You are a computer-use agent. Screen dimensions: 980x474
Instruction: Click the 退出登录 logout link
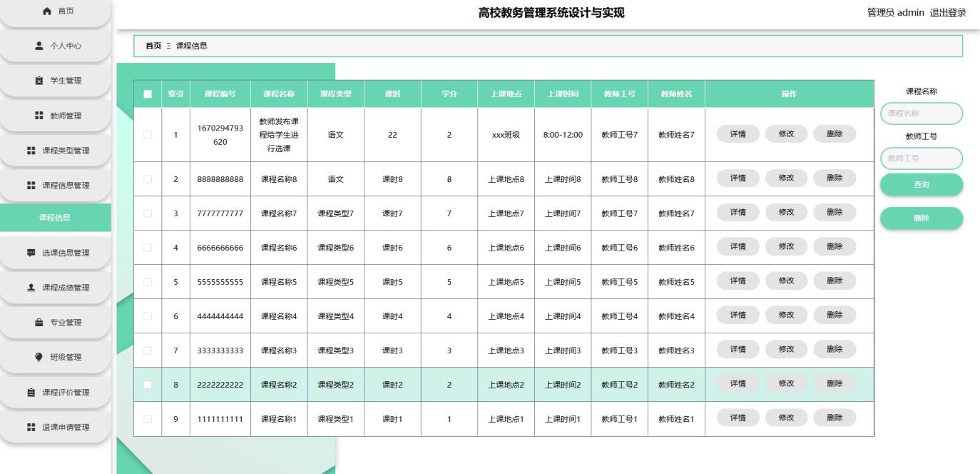click(x=948, y=12)
